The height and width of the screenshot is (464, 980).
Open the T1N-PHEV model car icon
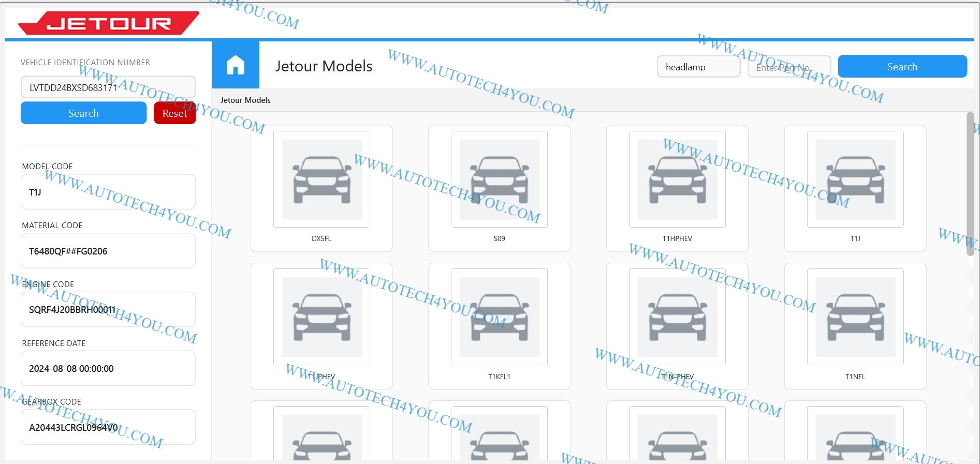click(677, 317)
